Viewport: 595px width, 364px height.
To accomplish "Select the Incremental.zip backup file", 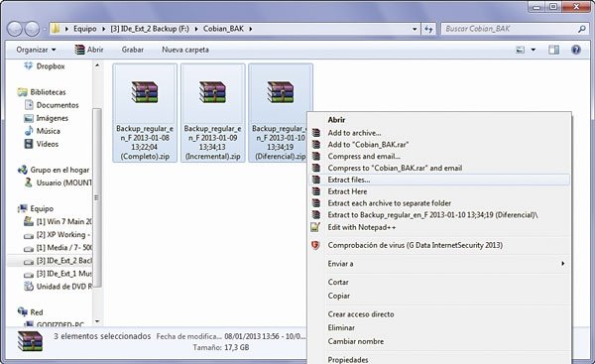I will 213,113.
